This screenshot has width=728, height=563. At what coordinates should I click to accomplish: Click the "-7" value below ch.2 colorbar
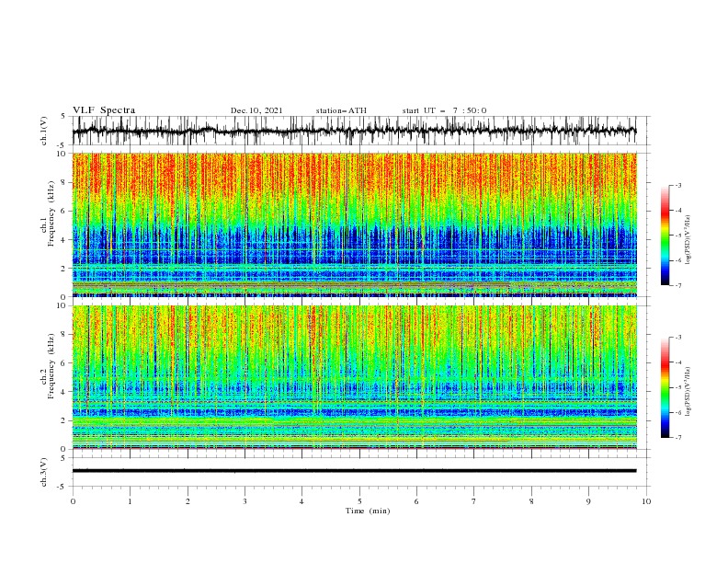tap(677, 438)
